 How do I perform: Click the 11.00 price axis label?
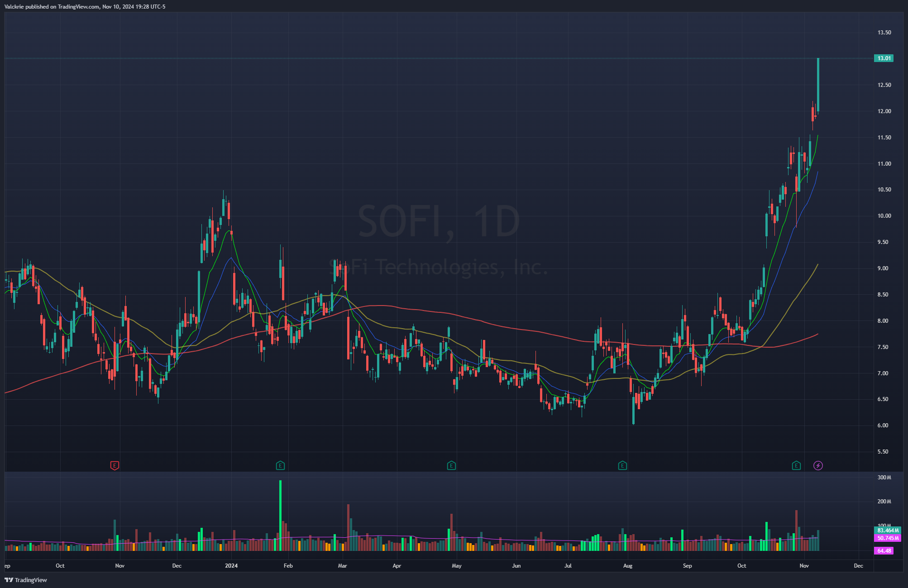click(x=884, y=164)
